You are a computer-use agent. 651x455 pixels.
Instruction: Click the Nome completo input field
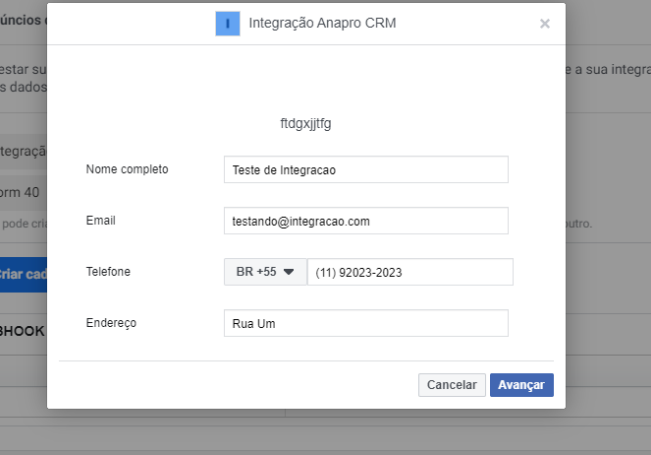(366, 169)
